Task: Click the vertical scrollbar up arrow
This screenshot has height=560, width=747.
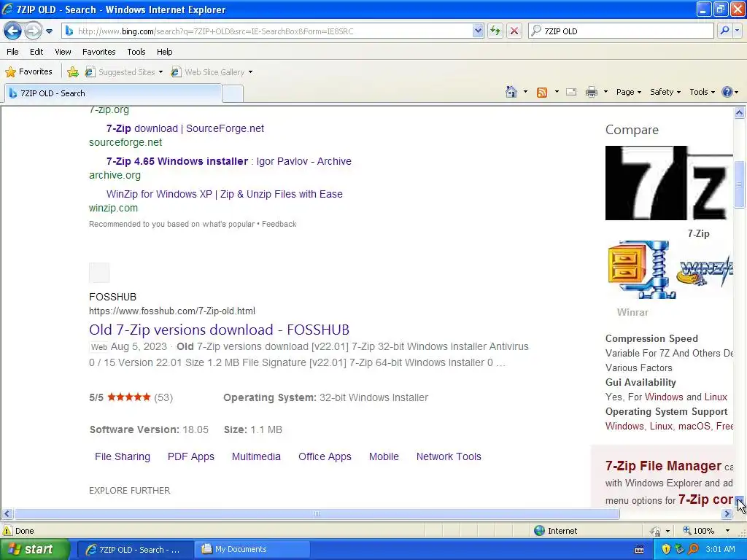Action: click(740, 112)
